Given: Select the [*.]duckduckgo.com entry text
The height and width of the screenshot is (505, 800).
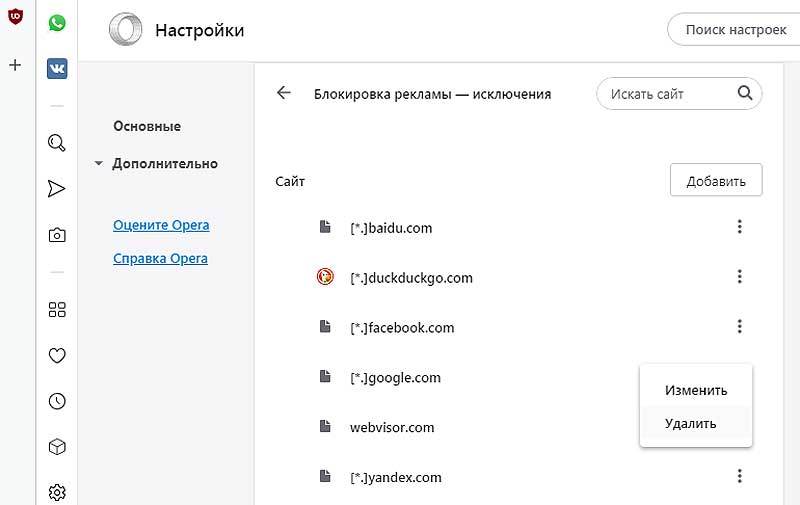Looking at the screenshot, I should point(412,278).
